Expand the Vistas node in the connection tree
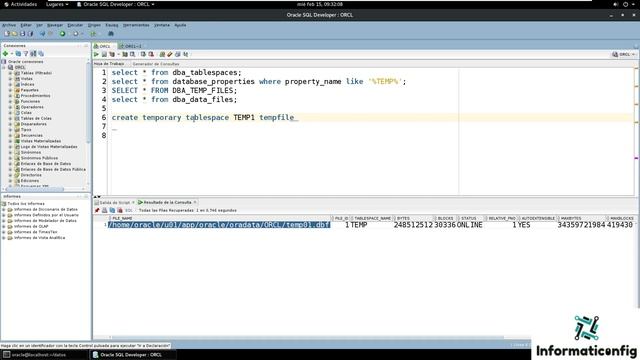Image resolution: width=640 pixels, height=360 pixels. [11, 79]
